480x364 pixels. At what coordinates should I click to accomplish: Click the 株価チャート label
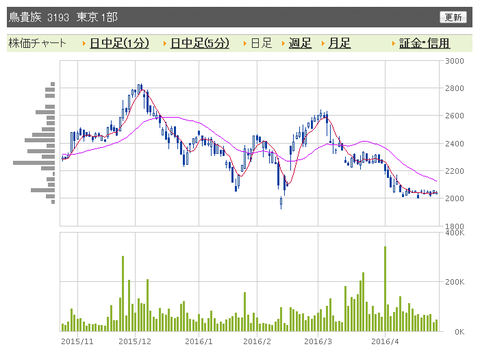click(37, 43)
